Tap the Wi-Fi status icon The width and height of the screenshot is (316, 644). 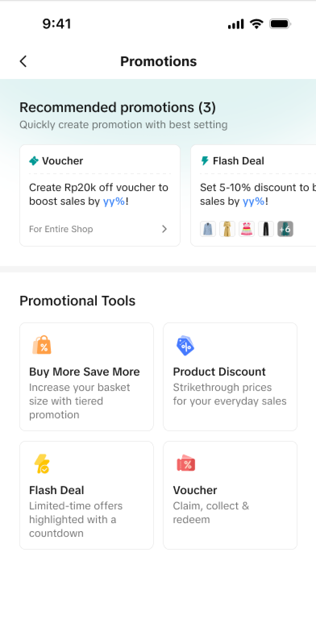pyautogui.click(x=256, y=24)
